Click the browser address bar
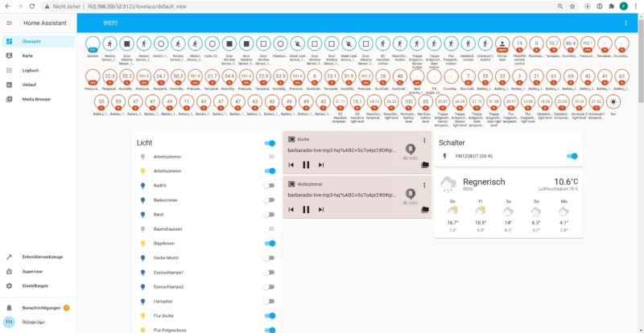The width and height of the screenshot is (644, 333). 322,6
